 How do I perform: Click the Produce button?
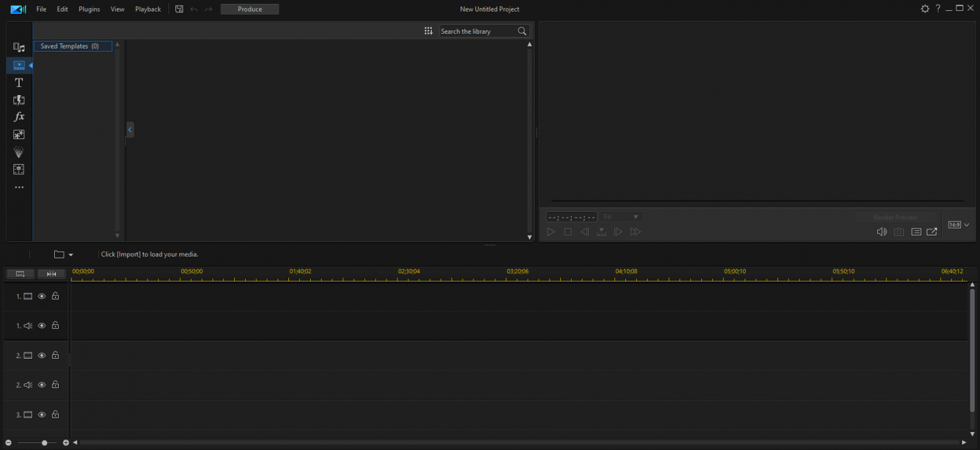[x=249, y=9]
